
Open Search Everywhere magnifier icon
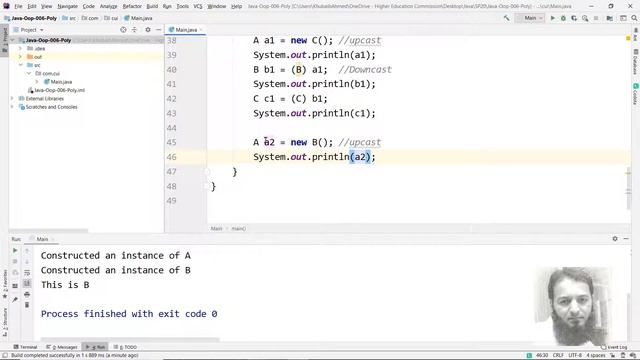pos(634,18)
